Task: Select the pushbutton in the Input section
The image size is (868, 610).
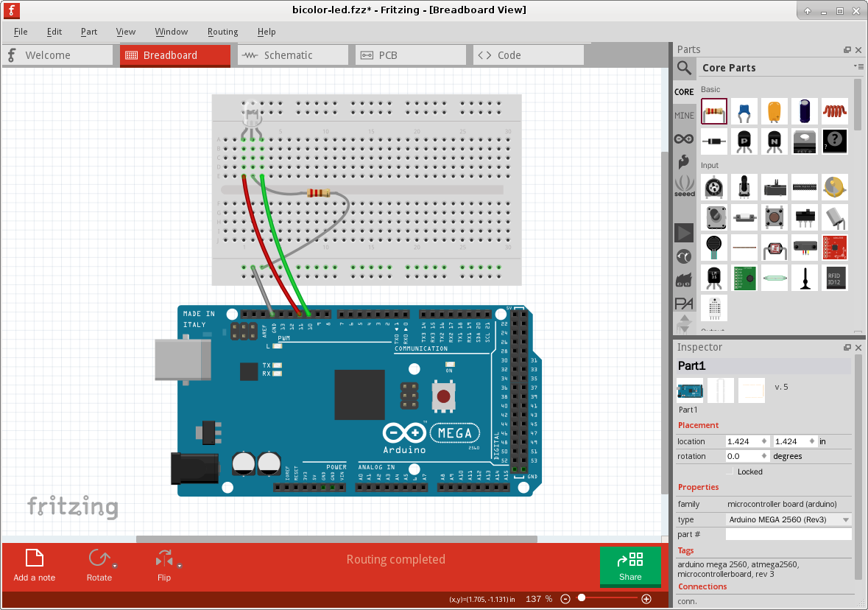Action: click(775, 217)
